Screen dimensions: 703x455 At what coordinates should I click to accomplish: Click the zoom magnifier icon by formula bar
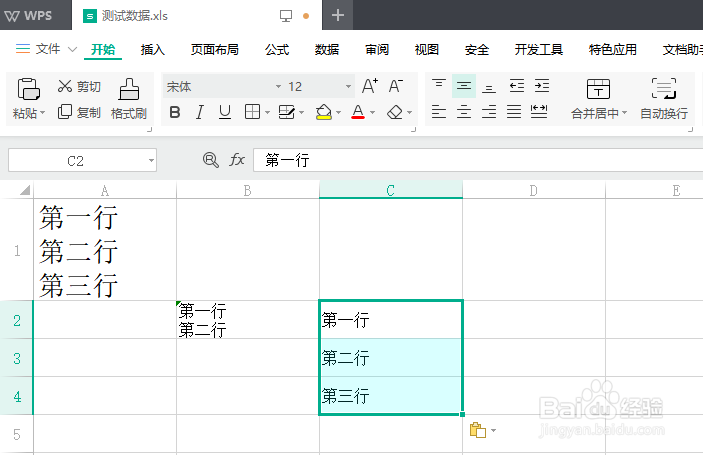(x=210, y=160)
